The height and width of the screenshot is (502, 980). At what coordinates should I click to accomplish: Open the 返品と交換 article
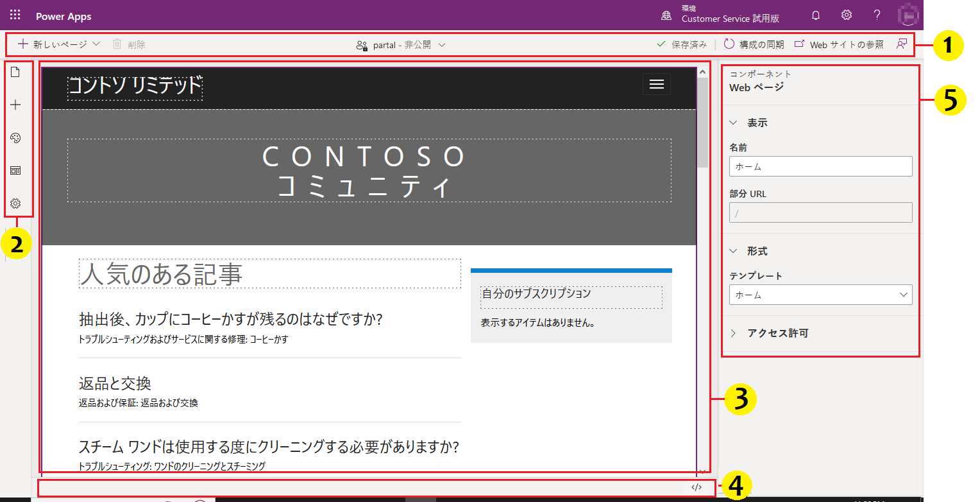[x=115, y=383]
